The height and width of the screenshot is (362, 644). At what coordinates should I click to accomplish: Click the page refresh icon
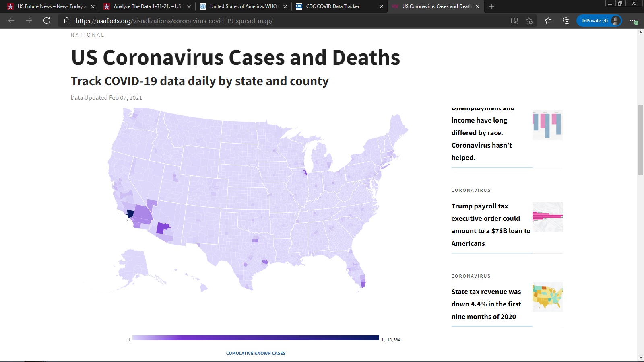pyautogui.click(x=47, y=21)
